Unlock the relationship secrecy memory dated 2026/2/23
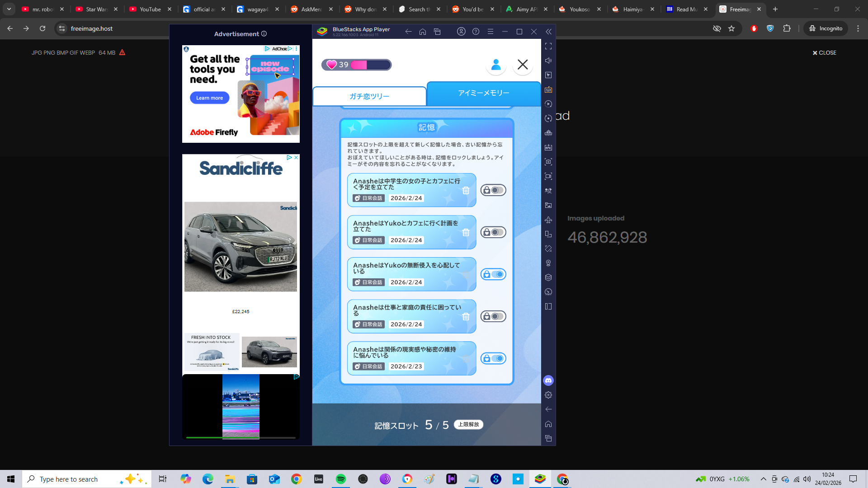This screenshot has width=868, height=488. click(493, 358)
